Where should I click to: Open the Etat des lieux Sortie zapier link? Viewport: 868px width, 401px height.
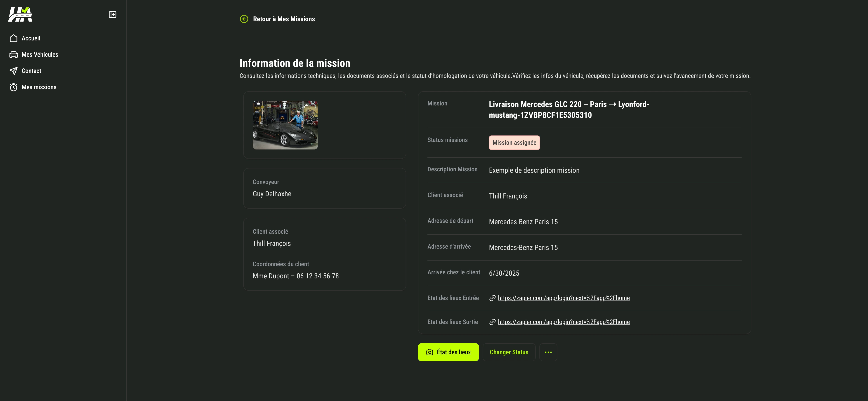pos(563,322)
